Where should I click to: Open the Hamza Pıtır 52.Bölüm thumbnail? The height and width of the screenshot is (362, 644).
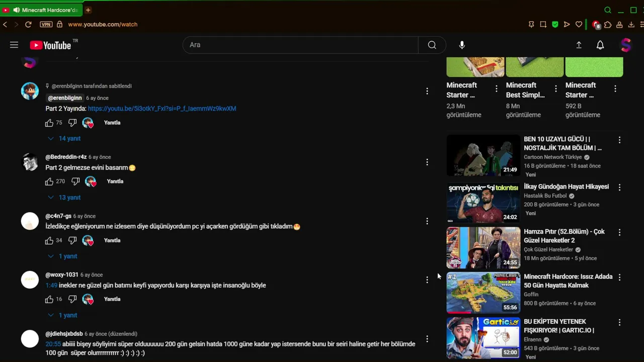484,247
